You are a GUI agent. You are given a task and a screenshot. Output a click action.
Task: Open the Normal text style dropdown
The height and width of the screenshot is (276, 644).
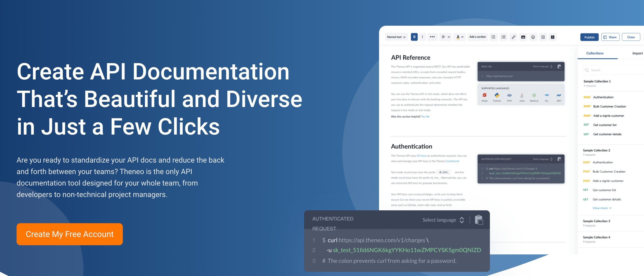coord(396,37)
